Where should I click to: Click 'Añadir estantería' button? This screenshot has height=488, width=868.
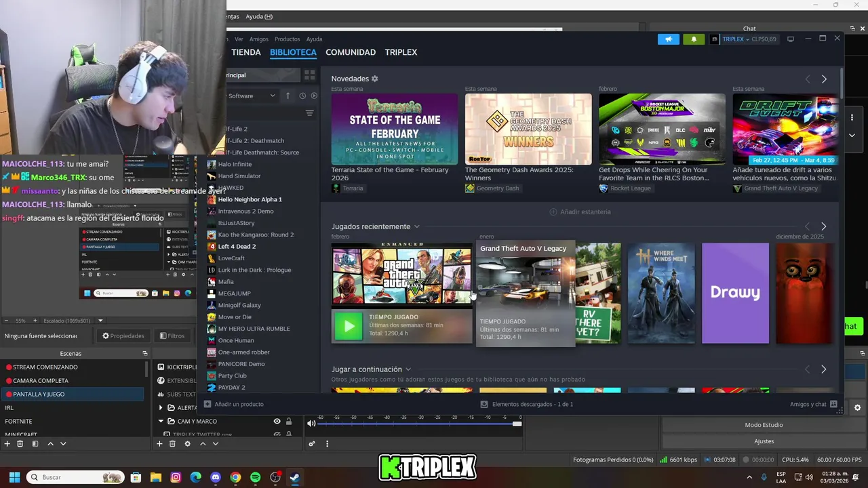(x=580, y=212)
